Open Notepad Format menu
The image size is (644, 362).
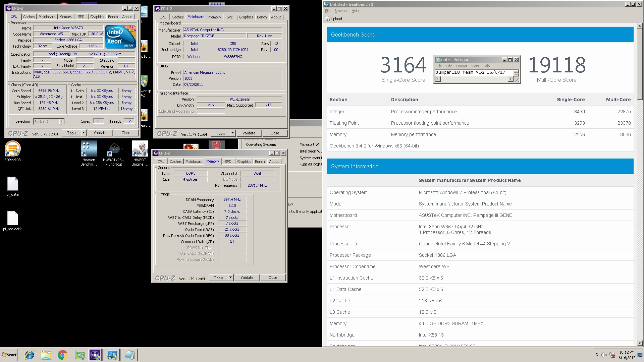click(x=462, y=66)
